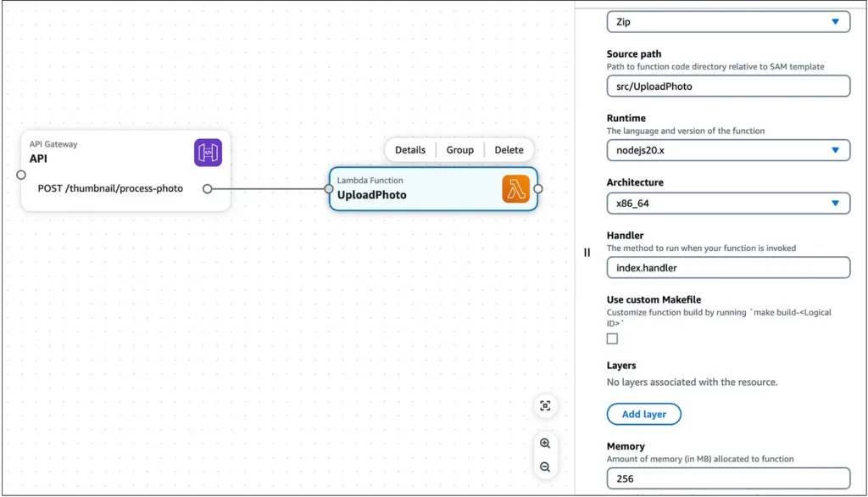Zoom out on the canvas
The height and width of the screenshot is (497, 868).
(x=545, y=467)
